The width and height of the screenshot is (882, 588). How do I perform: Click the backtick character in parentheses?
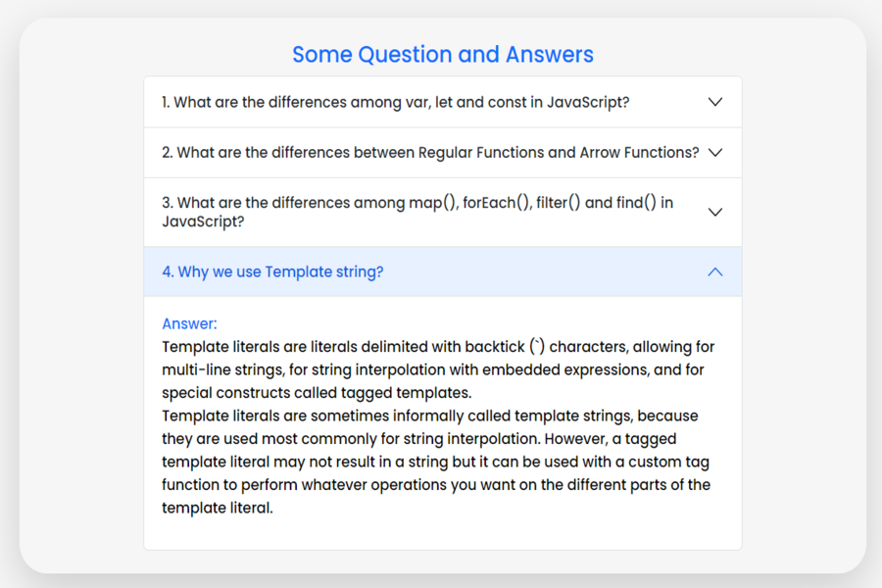[536, 347]
